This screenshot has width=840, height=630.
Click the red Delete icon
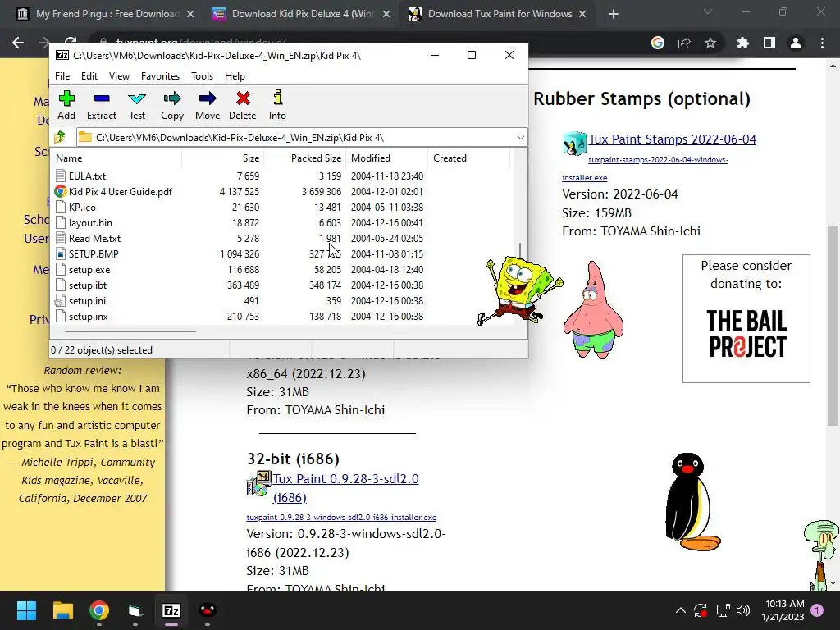(243, 106)
